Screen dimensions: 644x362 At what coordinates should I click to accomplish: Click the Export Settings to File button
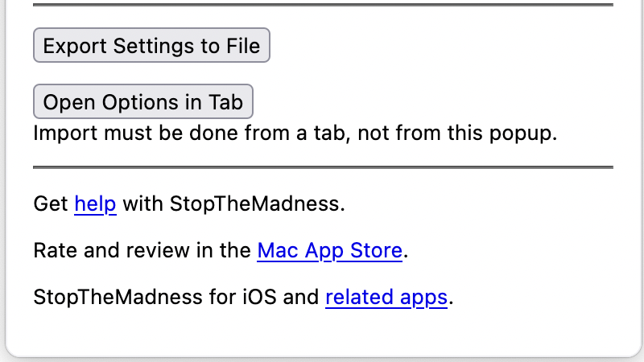(151, 46)
